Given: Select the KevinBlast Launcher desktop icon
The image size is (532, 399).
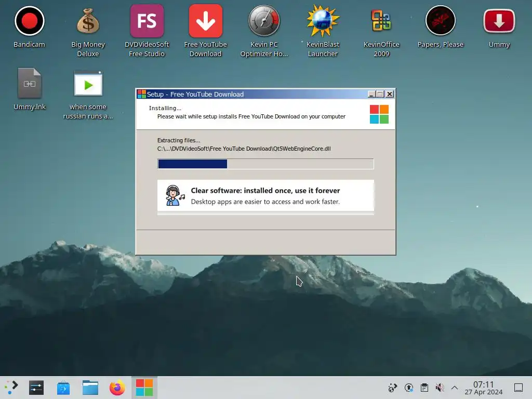Looking at the screenshot, I should point(323,21).
